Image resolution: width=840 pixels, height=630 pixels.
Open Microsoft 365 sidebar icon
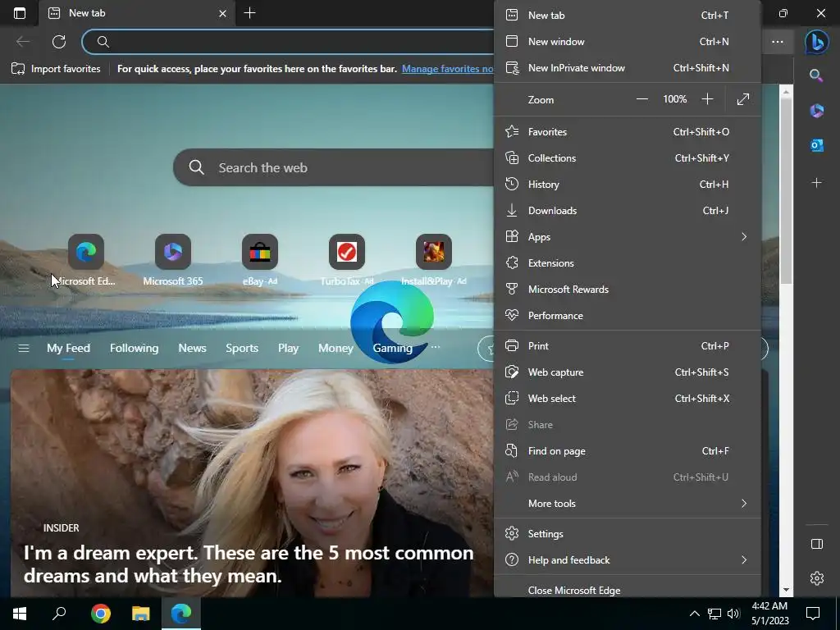817,111
